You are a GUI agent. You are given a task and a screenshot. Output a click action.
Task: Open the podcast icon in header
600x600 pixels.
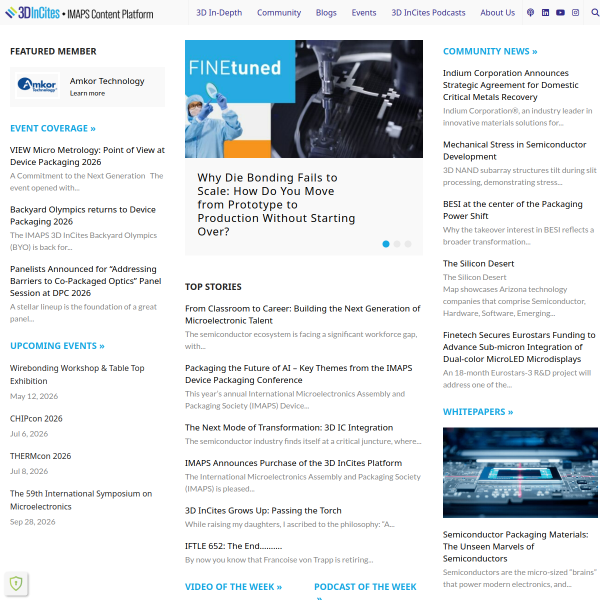(530, 13)
